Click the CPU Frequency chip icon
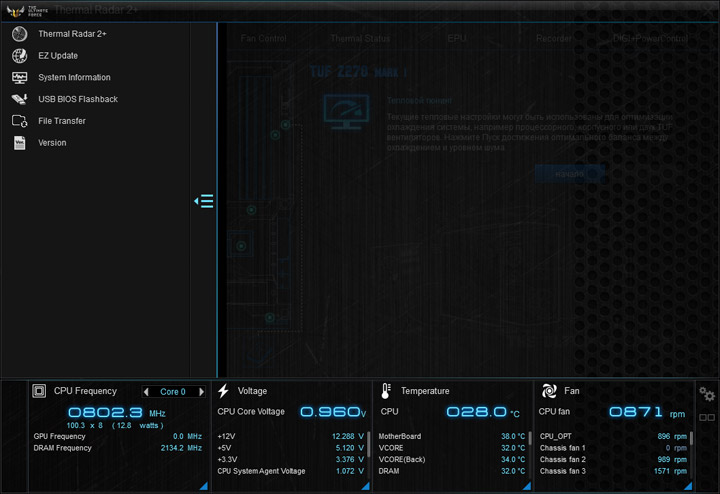The height and width of the screenshot is (494, 720). [39, 391]
